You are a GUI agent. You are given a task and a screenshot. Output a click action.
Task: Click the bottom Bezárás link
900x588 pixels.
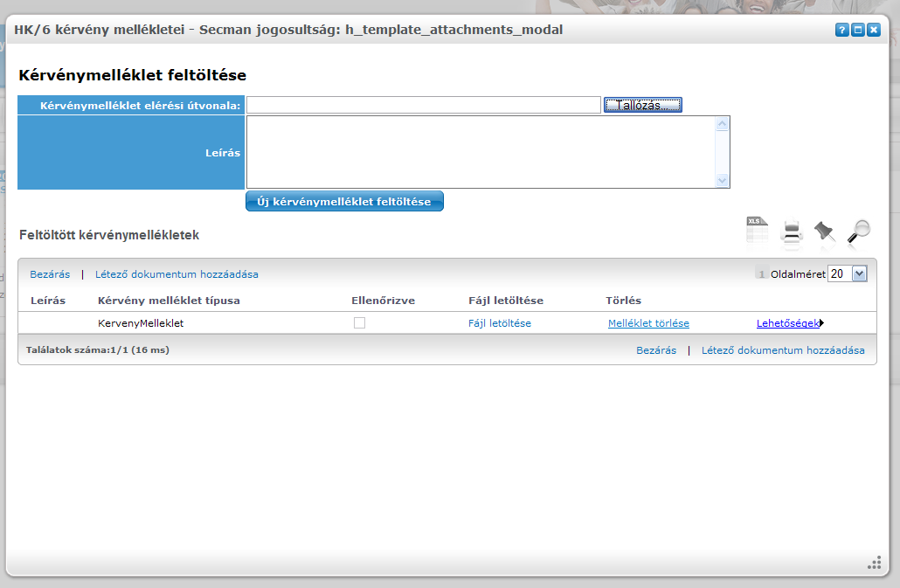point(656,350)
